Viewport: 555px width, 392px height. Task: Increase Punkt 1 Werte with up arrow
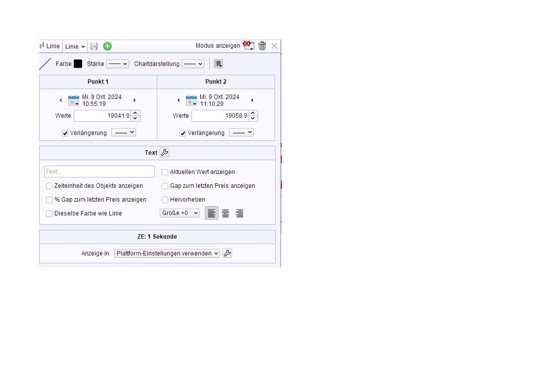[x=135, y=113]
